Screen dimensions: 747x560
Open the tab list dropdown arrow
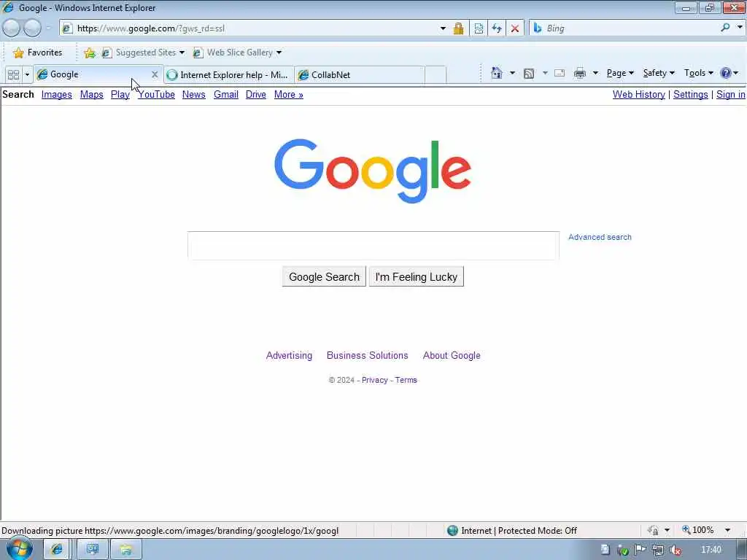coord(27,75)
